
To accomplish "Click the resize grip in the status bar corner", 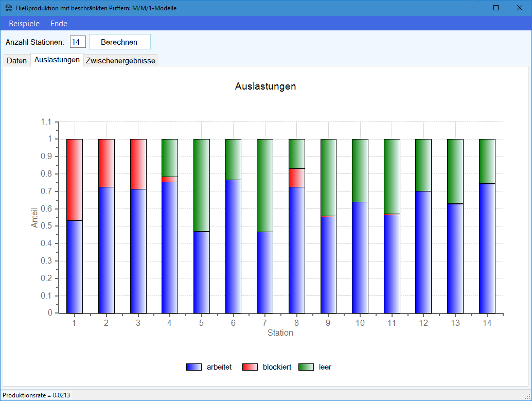I will tap(527, 396).
